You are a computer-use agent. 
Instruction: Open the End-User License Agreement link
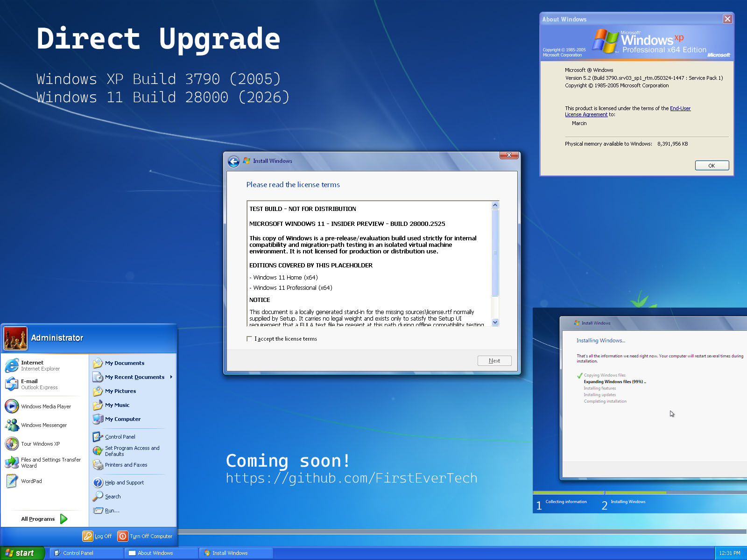pos(628,111)
